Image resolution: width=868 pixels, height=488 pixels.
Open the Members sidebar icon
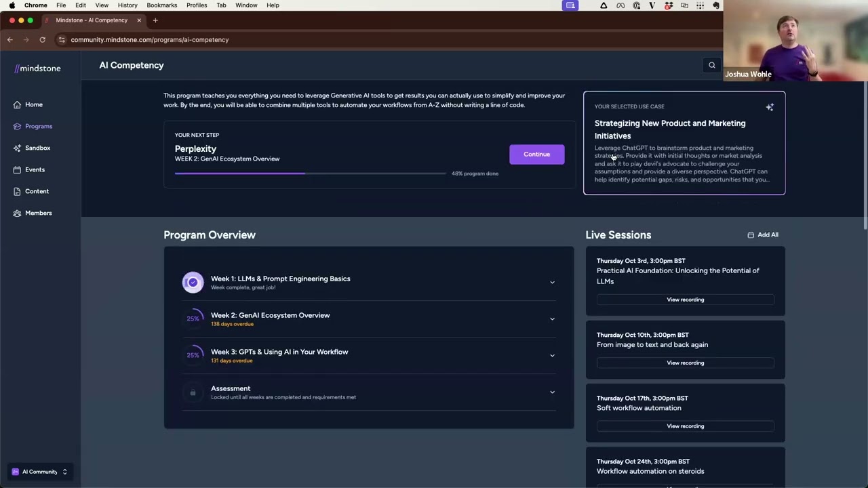tap(17, 213)
